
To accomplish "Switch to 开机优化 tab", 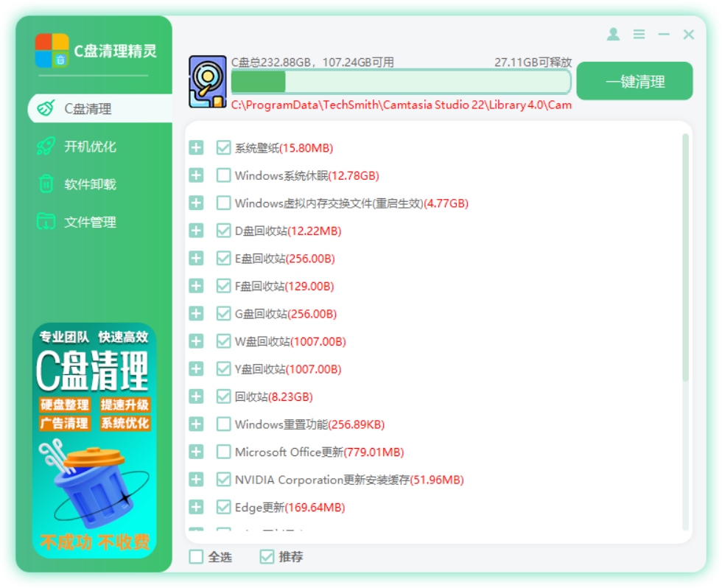I will [x=90, y=147].
